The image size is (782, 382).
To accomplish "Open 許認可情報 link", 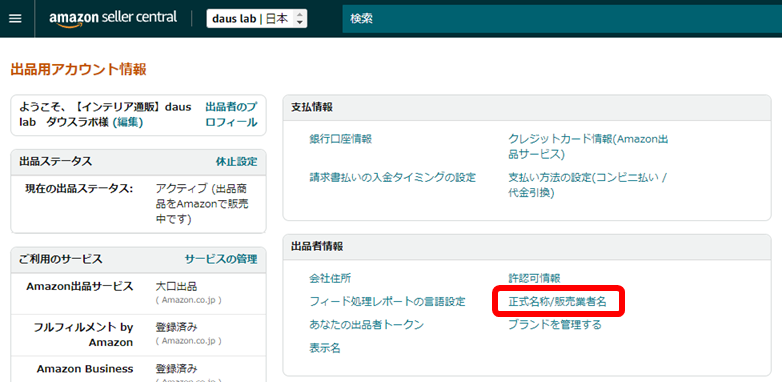I will (x=534, y=278).
